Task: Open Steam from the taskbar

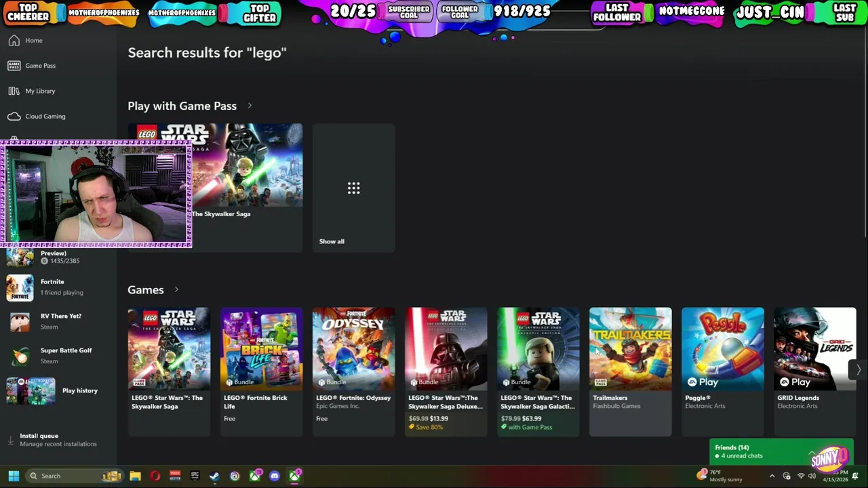Action: coord(214,476)
